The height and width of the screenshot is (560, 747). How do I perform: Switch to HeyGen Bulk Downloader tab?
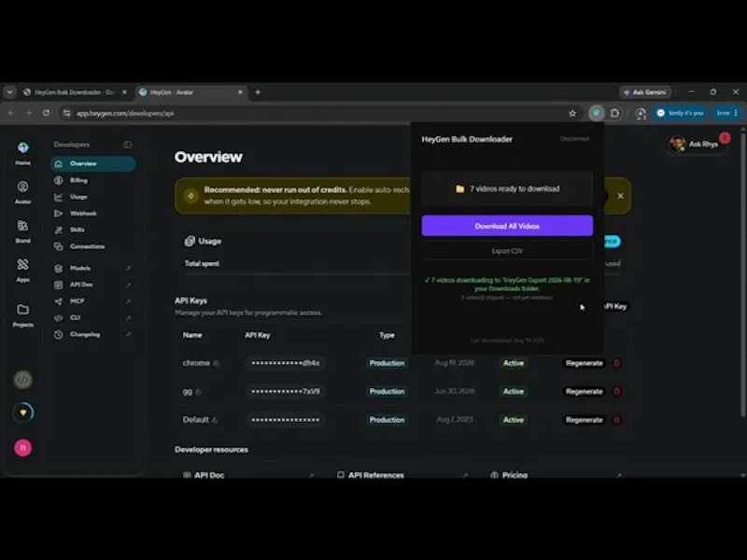pos(74,92)
